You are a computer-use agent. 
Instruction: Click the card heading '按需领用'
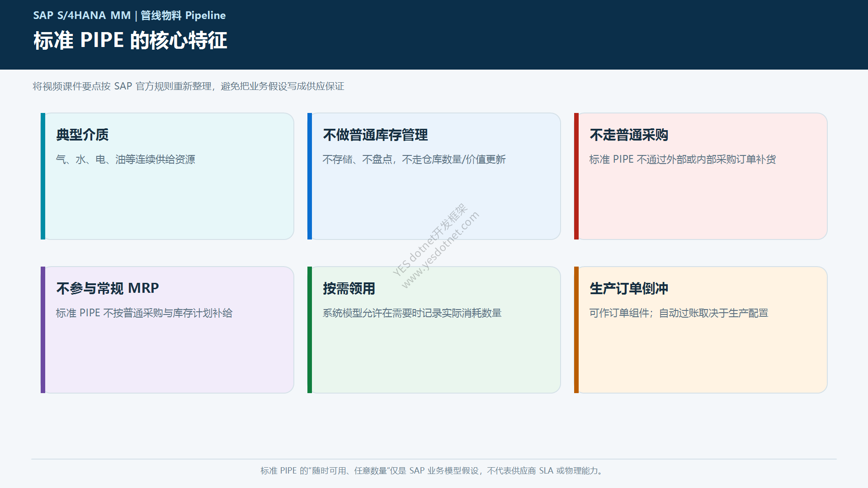click(349, 288)
